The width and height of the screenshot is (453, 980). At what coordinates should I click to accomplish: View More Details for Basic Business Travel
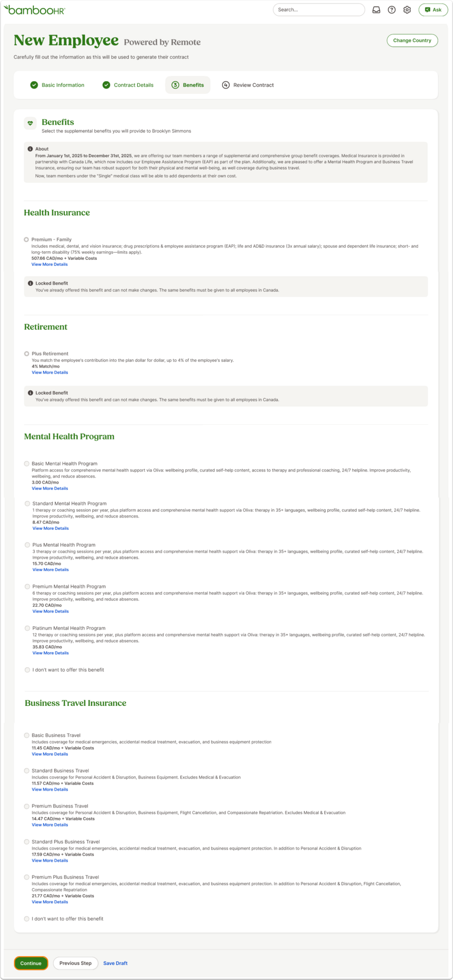(x=50, y=754)
